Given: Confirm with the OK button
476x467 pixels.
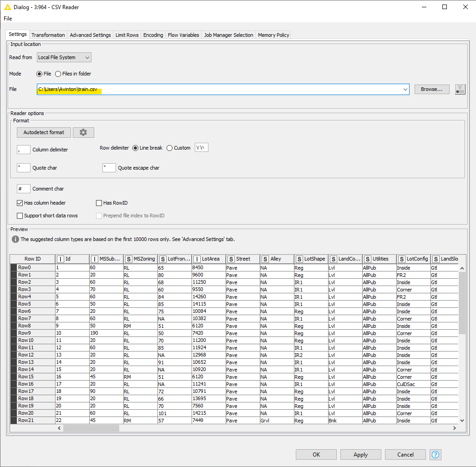Looking at the screenshot, I should [316, 455].
